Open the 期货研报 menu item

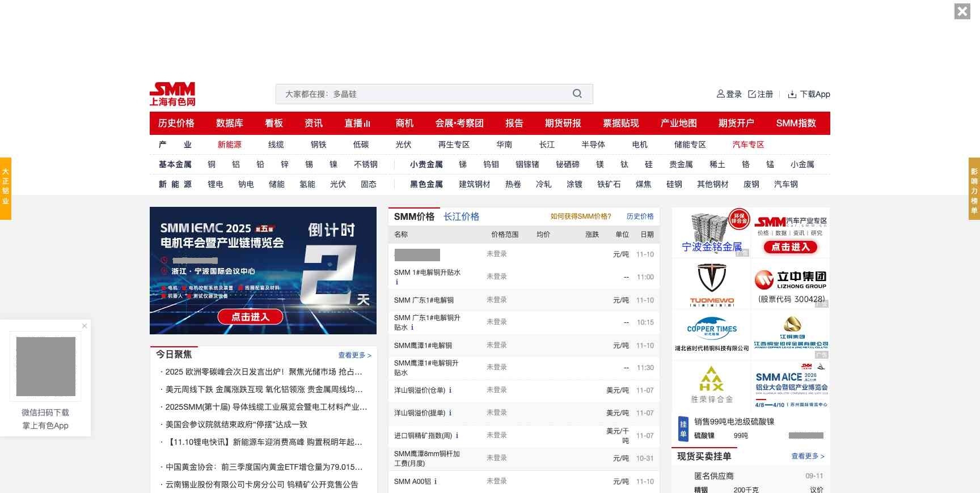563,124
